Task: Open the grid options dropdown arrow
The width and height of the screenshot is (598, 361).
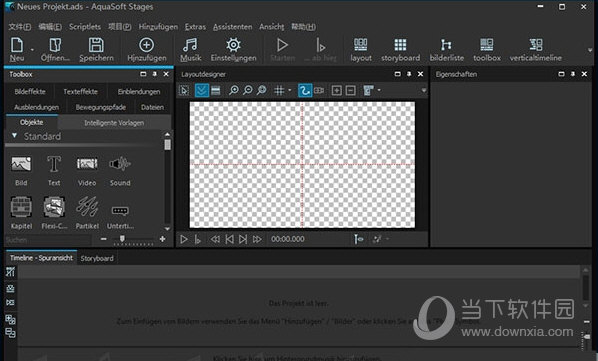Action: 289,90
